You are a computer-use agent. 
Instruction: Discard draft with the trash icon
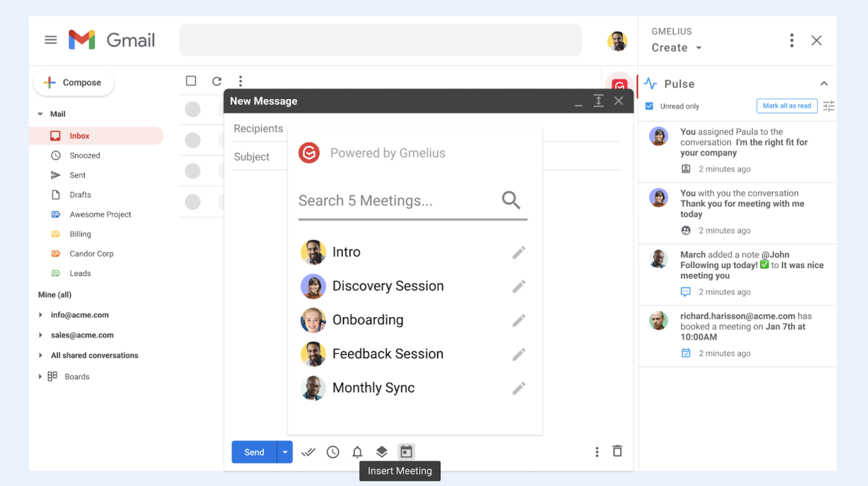(617, 451)
